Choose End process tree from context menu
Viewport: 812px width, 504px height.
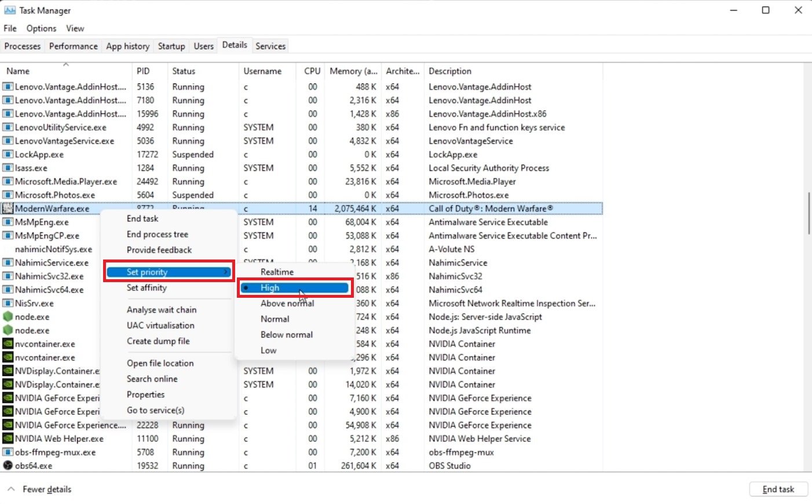(x=157, y=235)
